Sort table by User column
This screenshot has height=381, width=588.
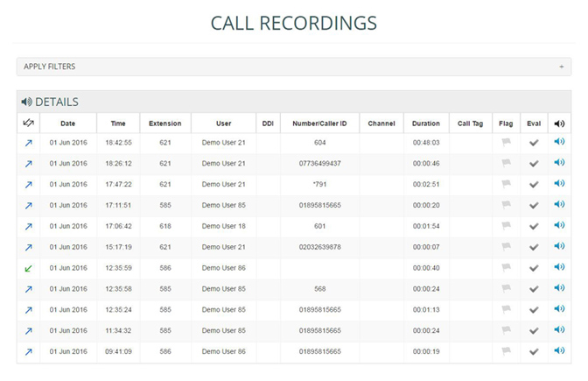[223, 123]
